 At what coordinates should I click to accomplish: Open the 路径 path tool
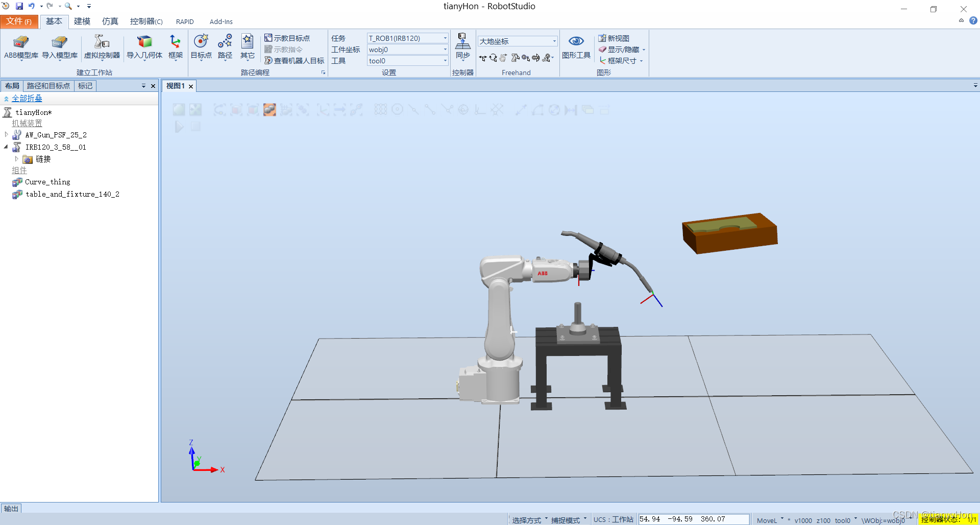point(225,47)
